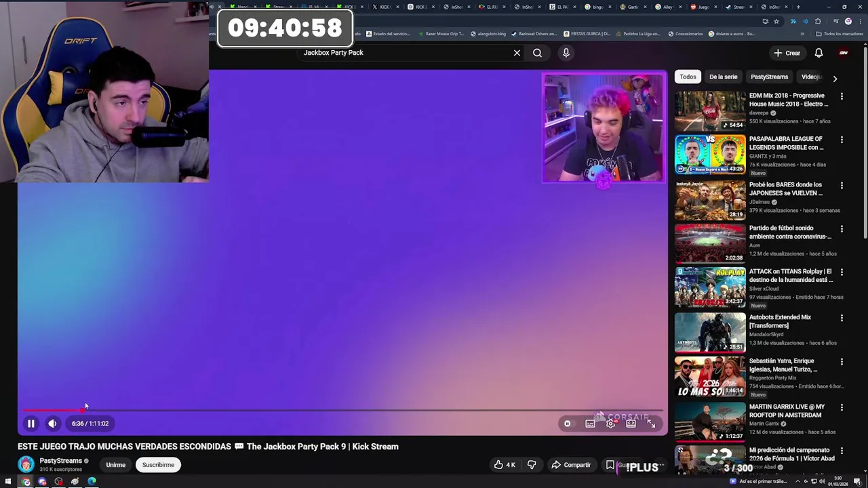
Task: Open Todos los marcadores folder
Action: click(x=839, y=34)
